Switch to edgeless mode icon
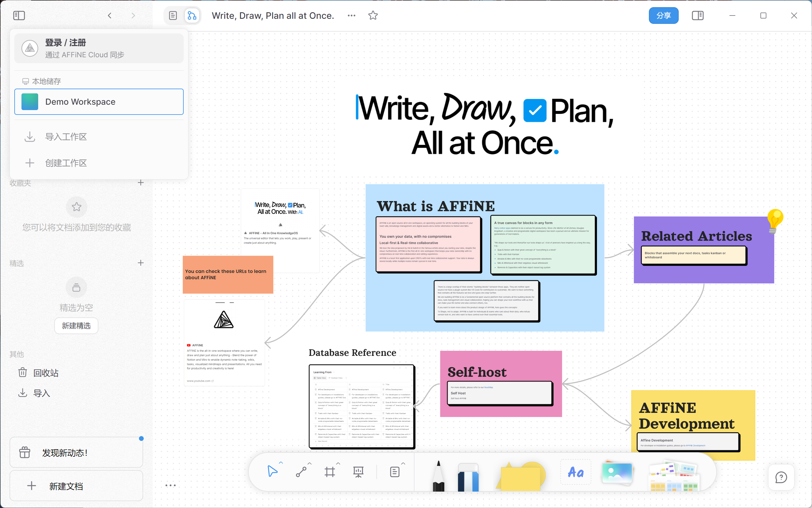This screenshot has width=812, height=508. pos(192,16)
